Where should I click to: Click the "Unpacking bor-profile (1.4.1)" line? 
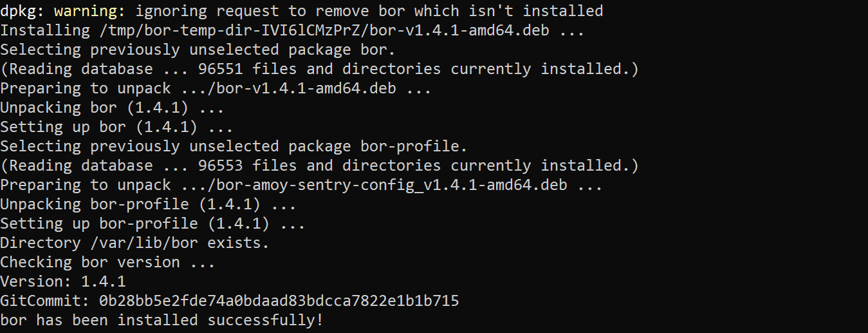[x=148, y=204]
